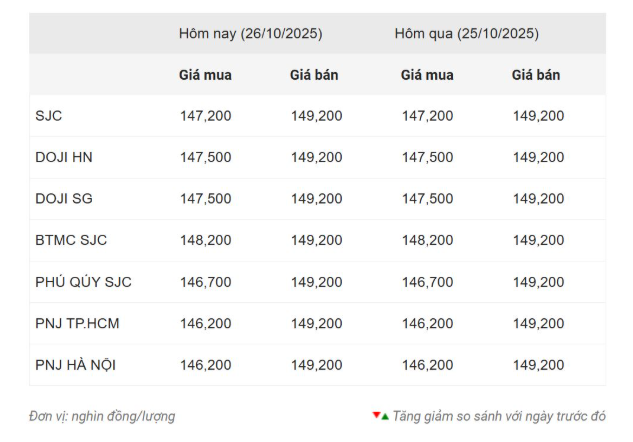Click today's Giá mua subheader
Image resolution: width=633 pixels, height=442 pixels.
click(205, 75)
